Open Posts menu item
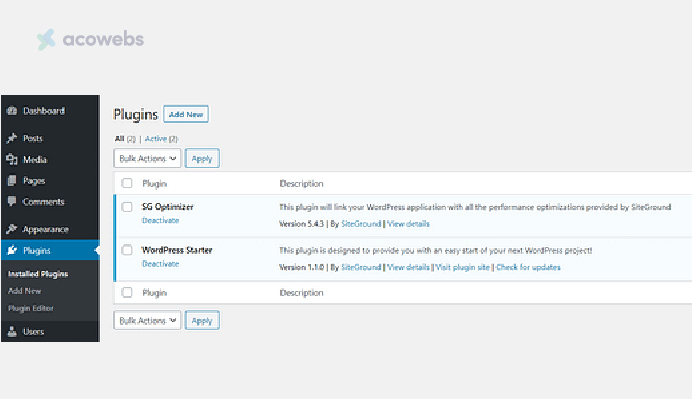This screenshot has width=692, height=399. (x=50, y=138)
